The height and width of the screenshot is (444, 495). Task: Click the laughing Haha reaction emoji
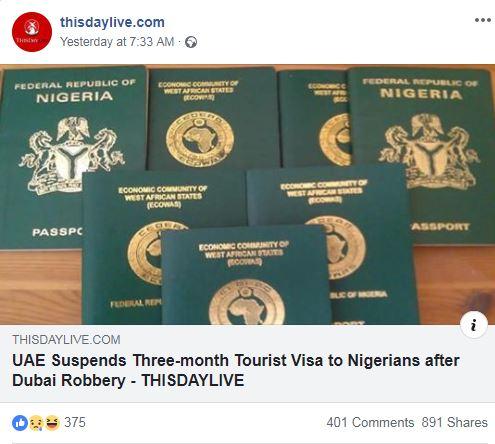[x=52, y=423]
